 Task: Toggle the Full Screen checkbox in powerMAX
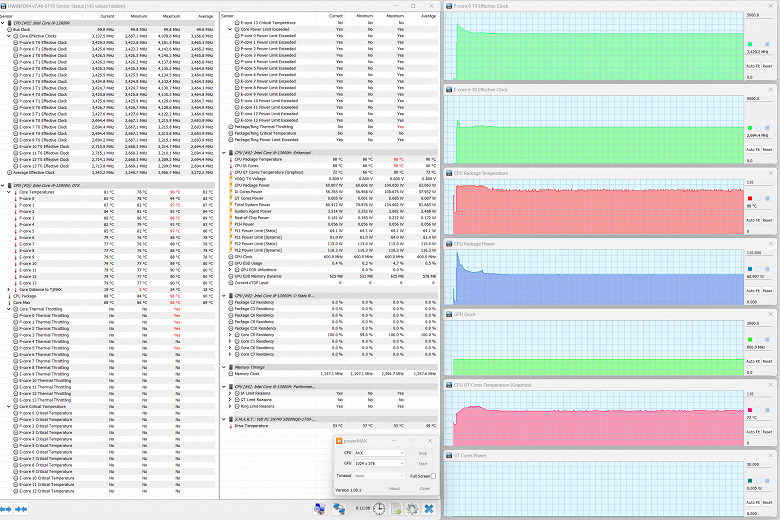432,476
